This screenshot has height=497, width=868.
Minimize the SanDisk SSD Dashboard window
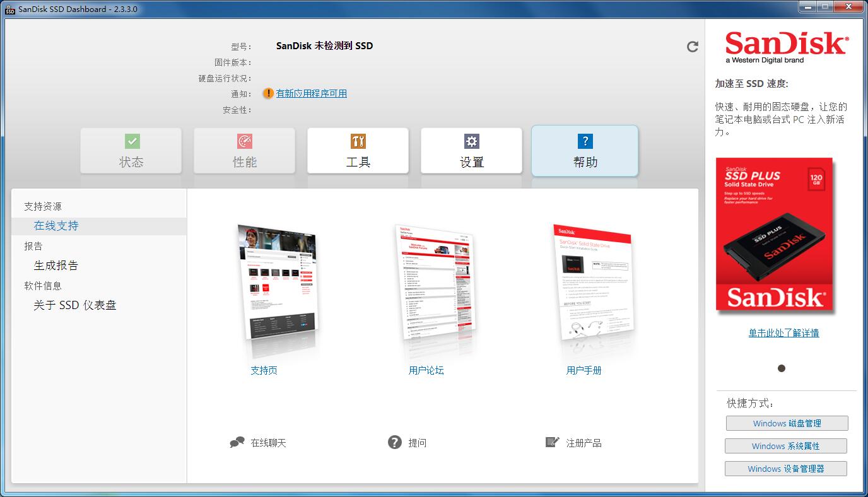tap(807, 7)
